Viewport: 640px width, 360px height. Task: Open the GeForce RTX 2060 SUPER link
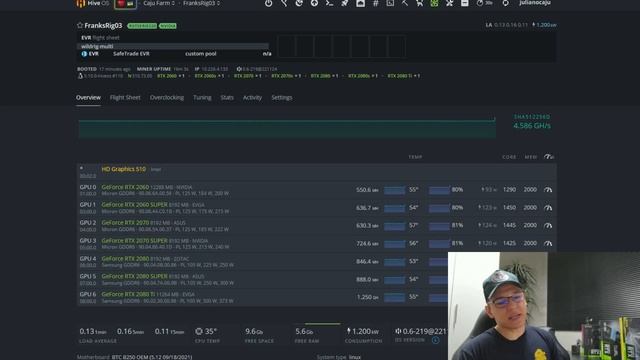click(135, 204)
